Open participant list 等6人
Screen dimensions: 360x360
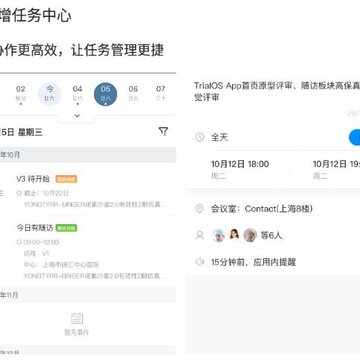coord(271,236)
